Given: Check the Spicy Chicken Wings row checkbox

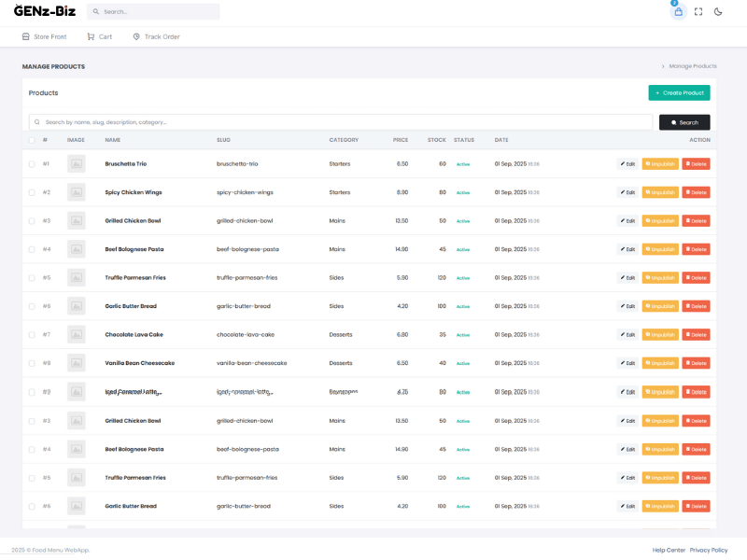Looking at the screenshot, I should pyautogui.click(x=32, y=192).
